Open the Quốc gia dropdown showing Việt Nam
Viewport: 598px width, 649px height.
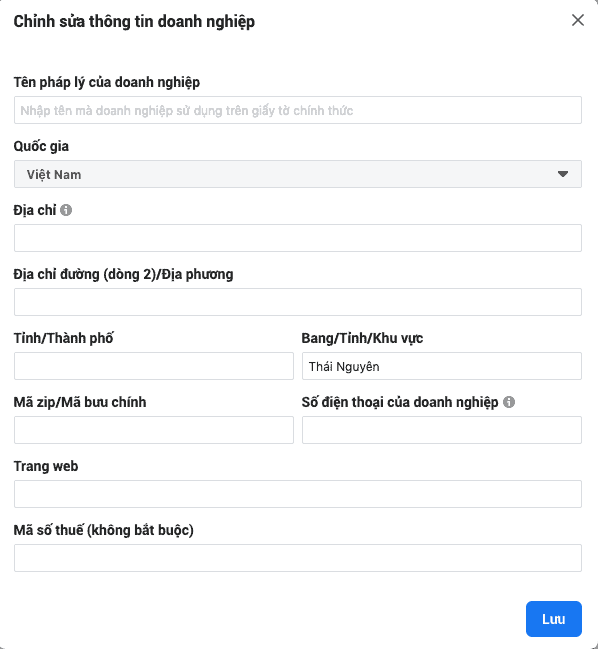click(298, 174)
